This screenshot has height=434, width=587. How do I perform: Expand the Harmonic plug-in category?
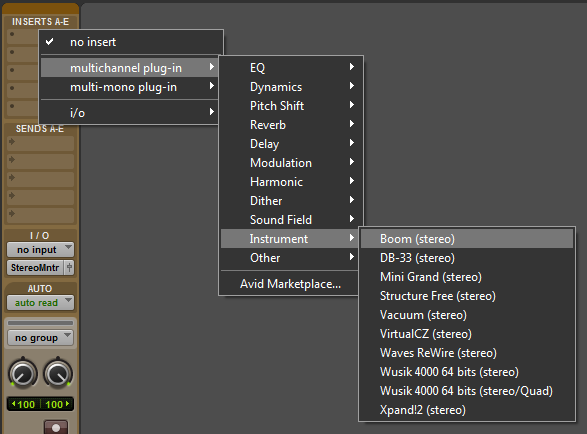point(291,182)
